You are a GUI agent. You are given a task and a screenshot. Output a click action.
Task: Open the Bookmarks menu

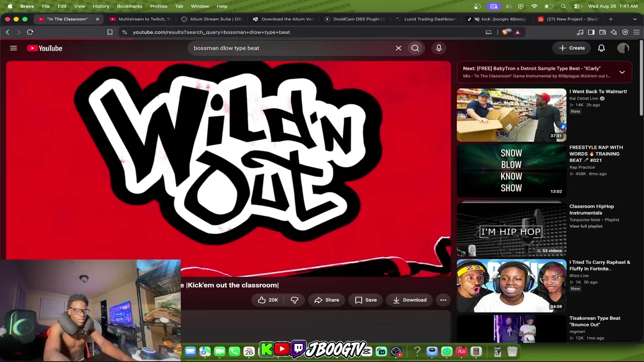[x=129, y=6]
